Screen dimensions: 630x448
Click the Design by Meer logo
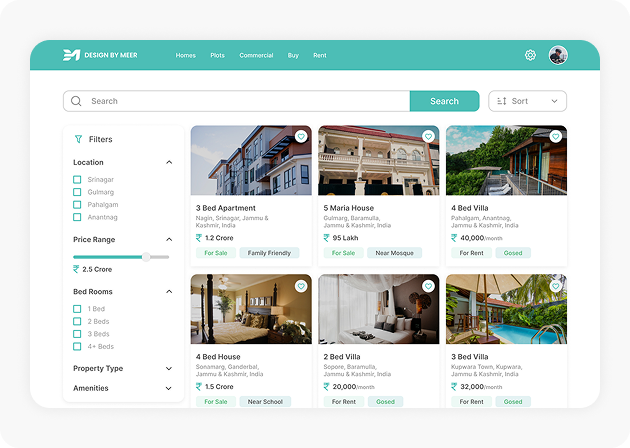pos(100,55)
